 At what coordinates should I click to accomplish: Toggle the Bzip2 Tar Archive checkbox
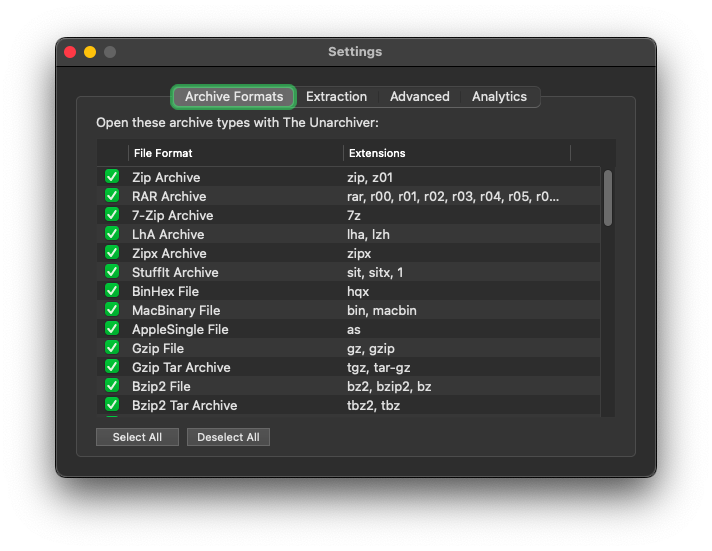(112, 405)
